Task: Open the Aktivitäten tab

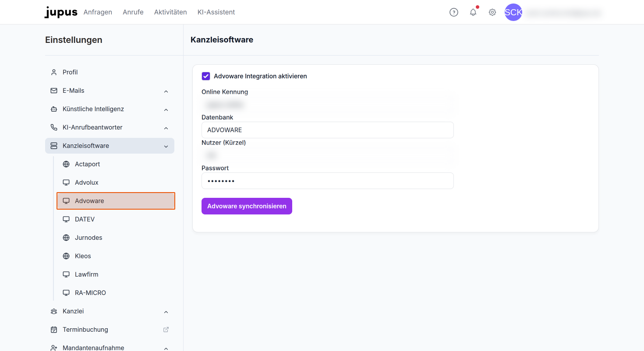Action: pos(170,12)
